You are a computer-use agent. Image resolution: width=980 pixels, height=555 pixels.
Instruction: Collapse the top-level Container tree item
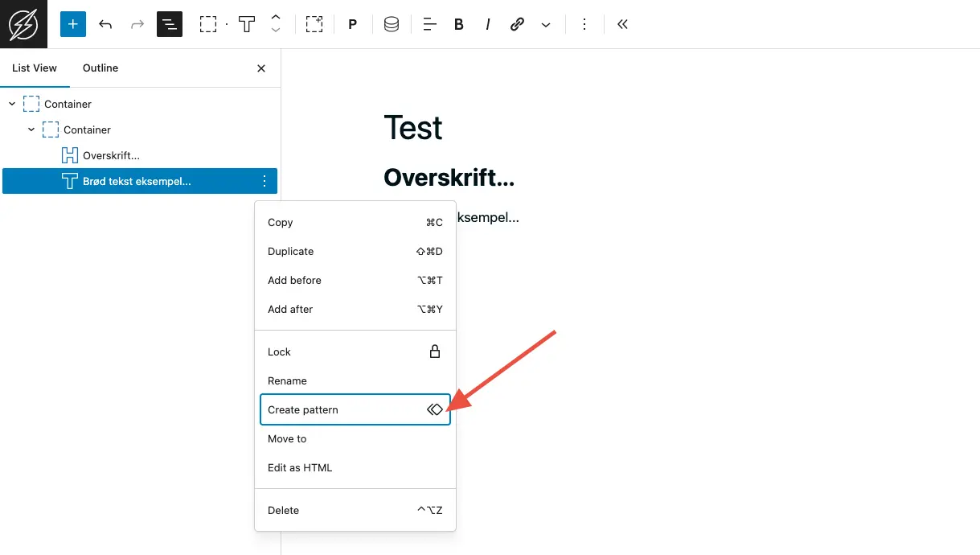pos(12,104)
